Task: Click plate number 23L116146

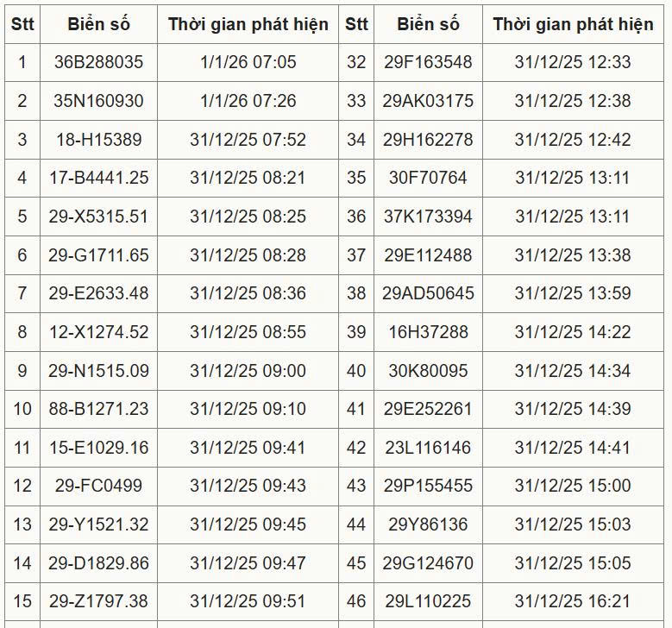Action: pos(428,448)
